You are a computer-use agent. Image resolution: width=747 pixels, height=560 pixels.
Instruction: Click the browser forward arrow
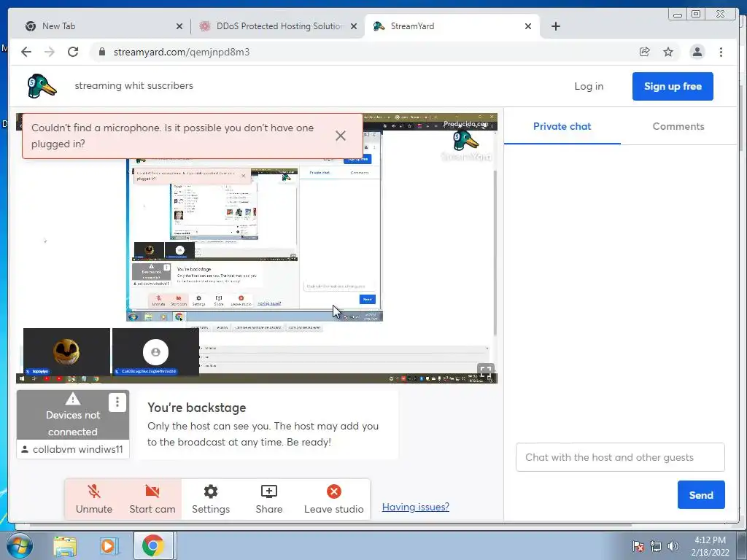pyautogui.click(x=50, y=52)
